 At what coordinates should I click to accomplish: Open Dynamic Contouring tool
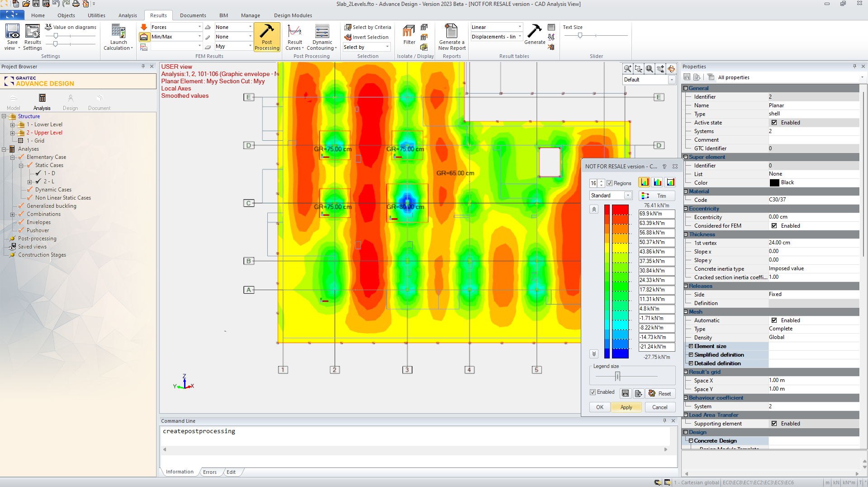[322, 36]
